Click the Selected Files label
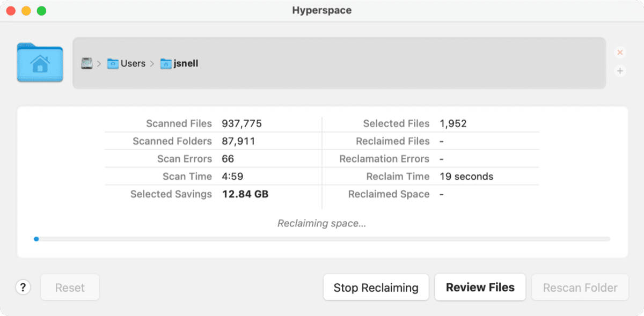This screenshot has width=644, height=316. click(x=397, y=124)
